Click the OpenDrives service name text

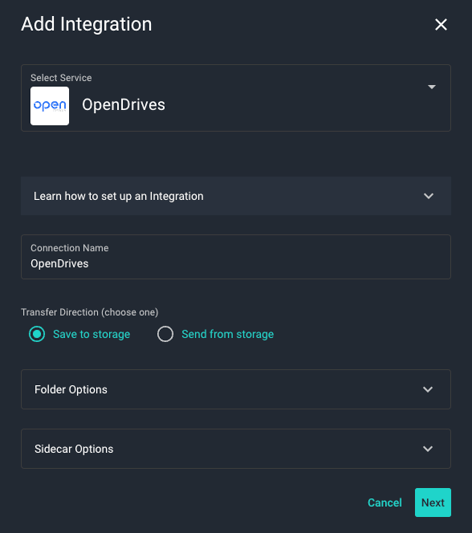coord(123,105)
